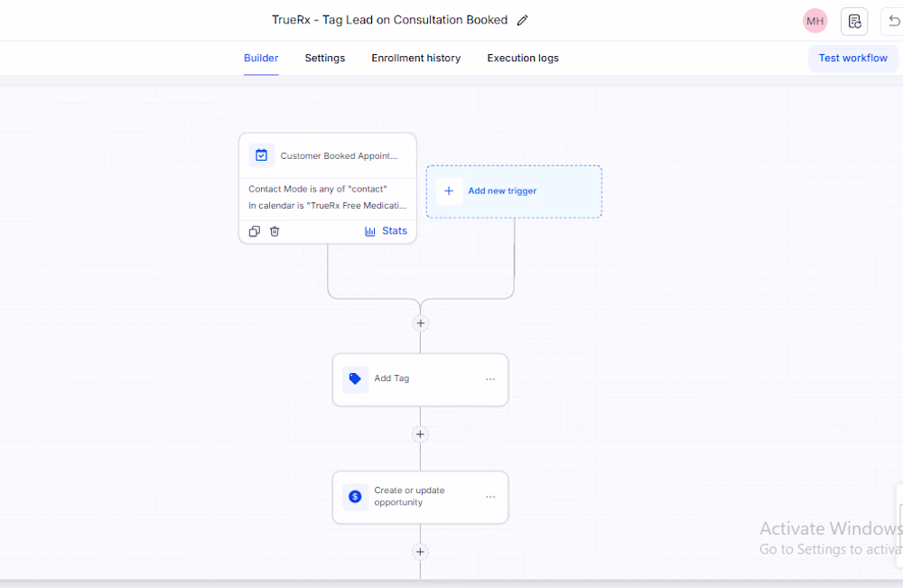
Task: View the Enrollment history tab
Action: (415, 58)
